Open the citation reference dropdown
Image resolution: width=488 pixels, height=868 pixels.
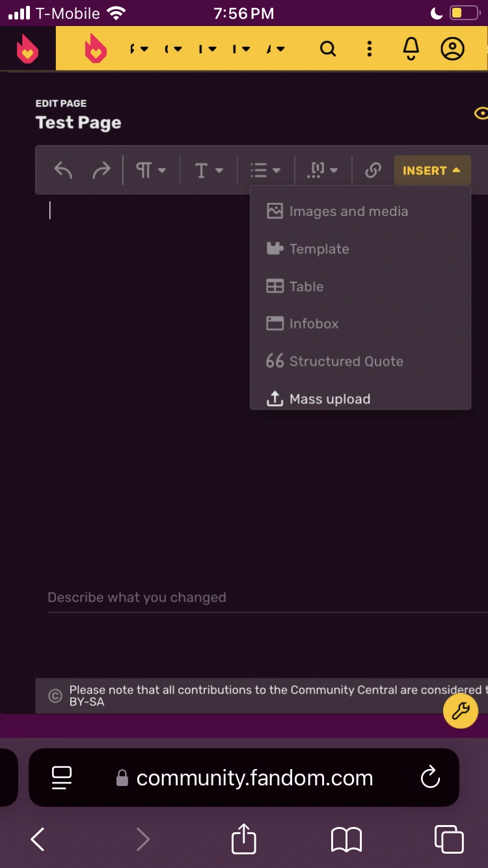click(323, 170)
